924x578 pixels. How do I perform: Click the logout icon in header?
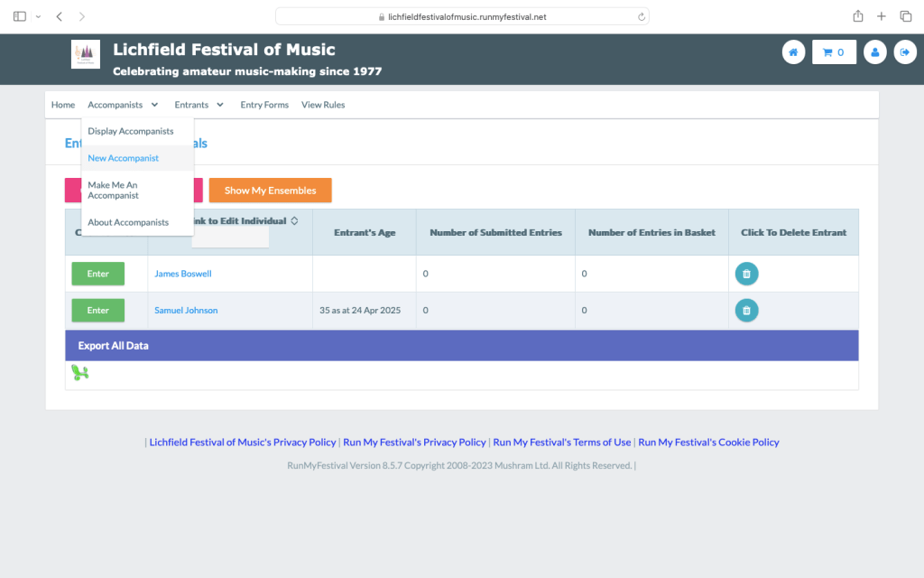pos(904,52)
